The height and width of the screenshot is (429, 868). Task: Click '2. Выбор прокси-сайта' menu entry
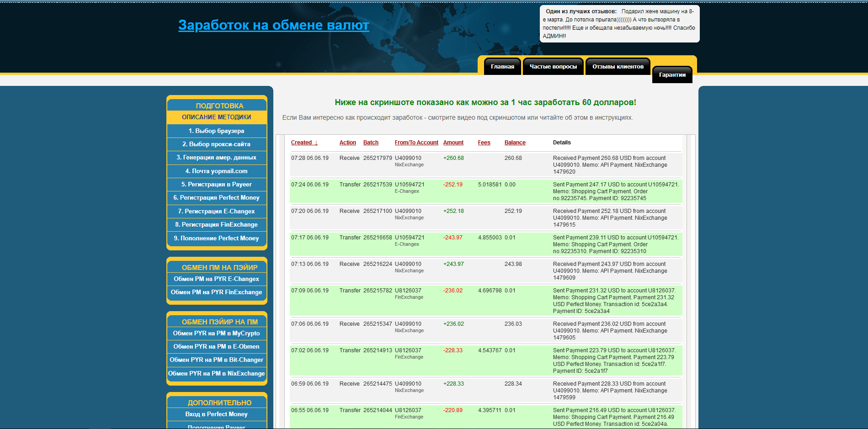(216, 144)
